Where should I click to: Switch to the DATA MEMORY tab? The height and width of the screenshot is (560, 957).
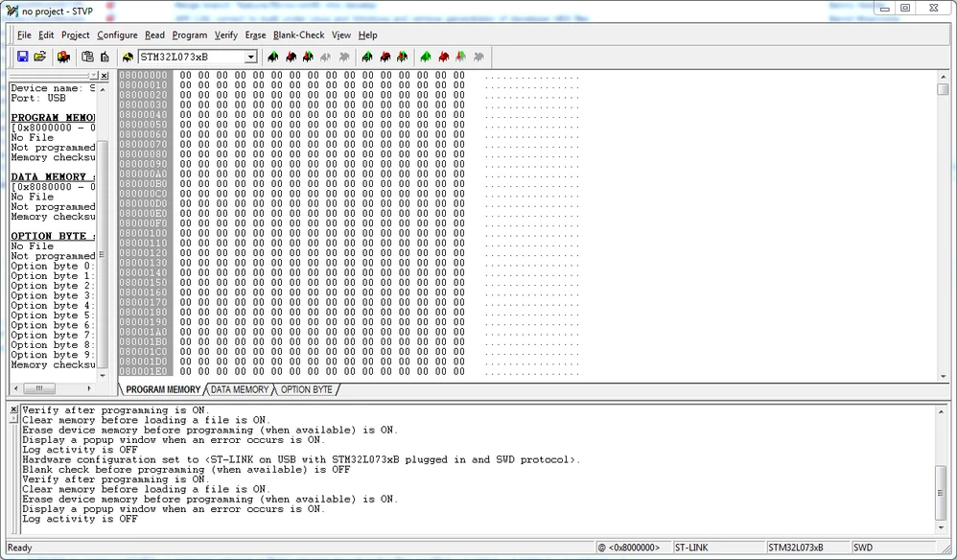(240, 389)
